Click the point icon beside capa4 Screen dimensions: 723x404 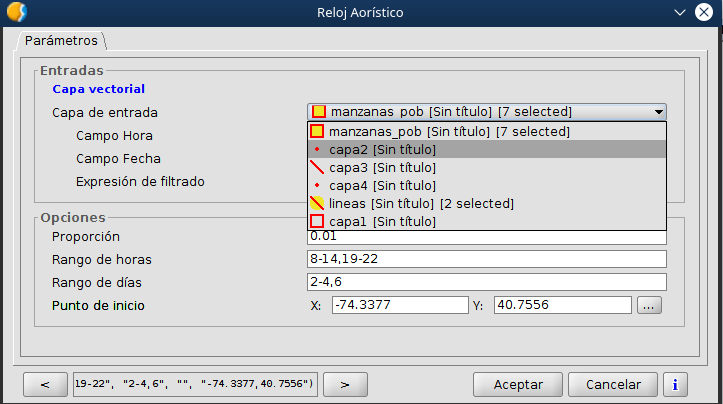317,185
